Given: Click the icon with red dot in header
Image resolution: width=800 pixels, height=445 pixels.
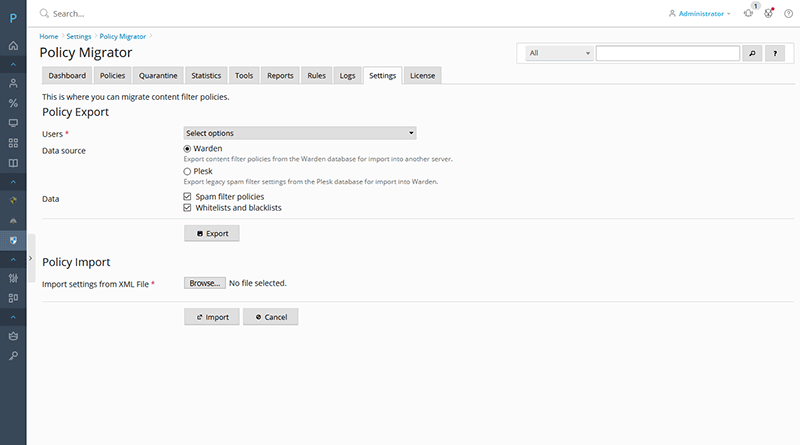Looking at the screenshot, I should click(x=768, y=13).
